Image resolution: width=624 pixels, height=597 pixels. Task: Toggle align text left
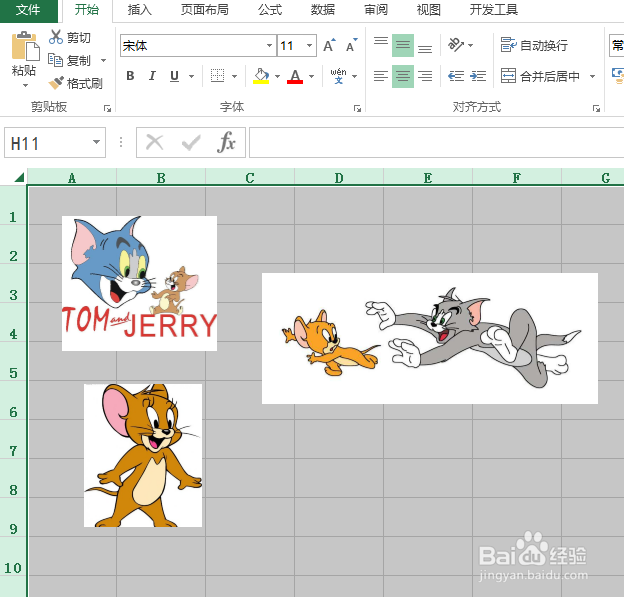coord(381,76)
